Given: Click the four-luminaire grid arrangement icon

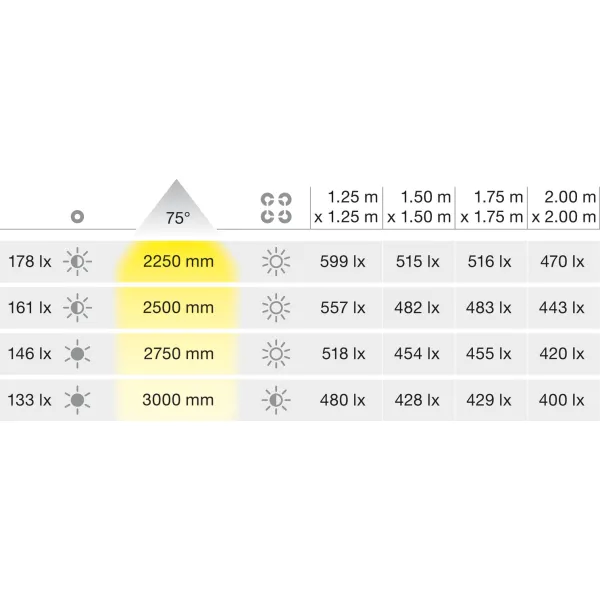Looking at the screenshot, I should [276, 208].
